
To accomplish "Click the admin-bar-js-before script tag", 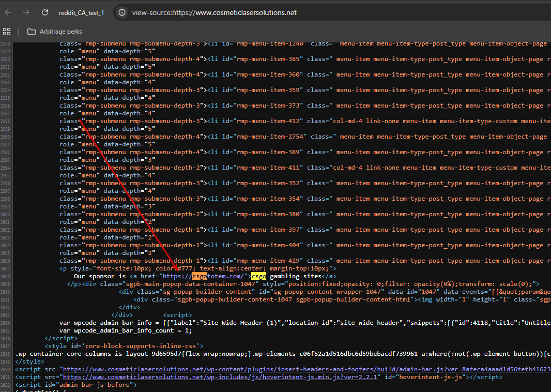I will tap(76, 385).
